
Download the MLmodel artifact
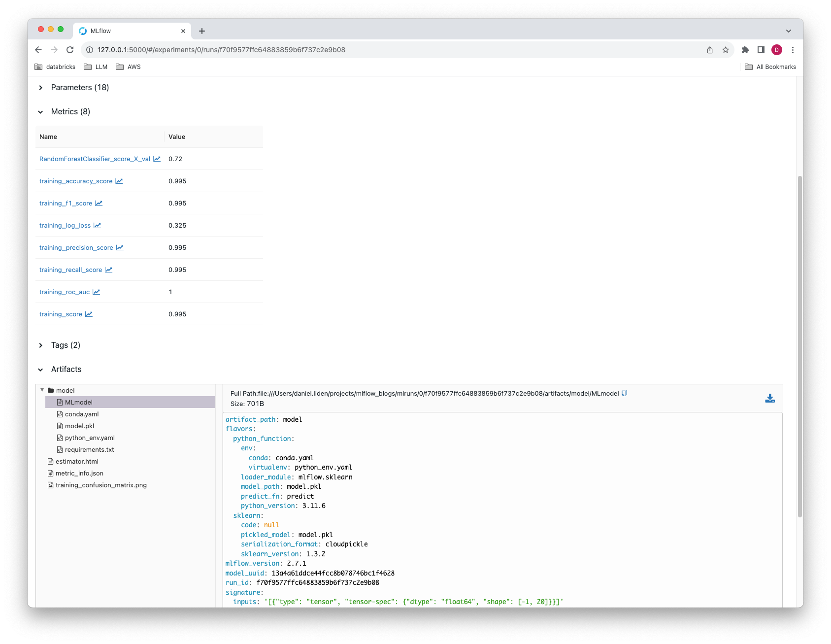click(x=769, y=398)
